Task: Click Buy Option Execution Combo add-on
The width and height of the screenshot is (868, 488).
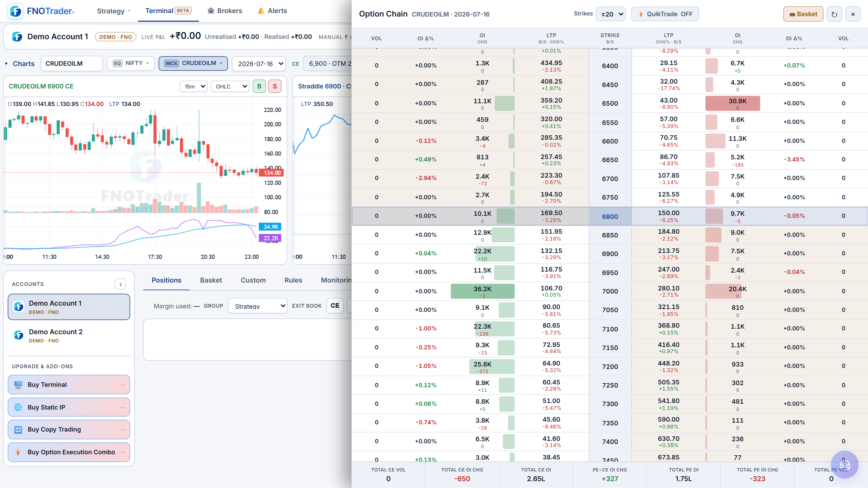Action: pos(69,452)
